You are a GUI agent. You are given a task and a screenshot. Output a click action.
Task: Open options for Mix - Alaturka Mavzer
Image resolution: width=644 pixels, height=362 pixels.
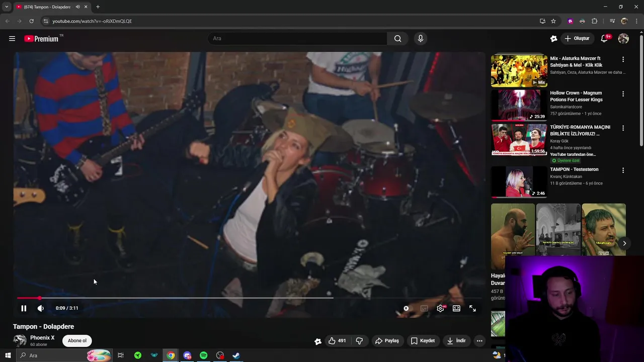coord(623,59)
